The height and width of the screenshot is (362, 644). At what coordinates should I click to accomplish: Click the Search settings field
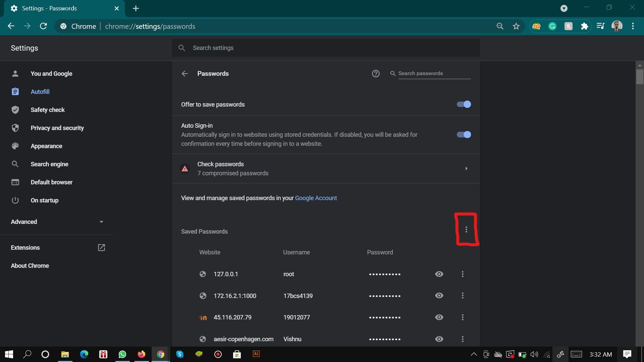326,48
